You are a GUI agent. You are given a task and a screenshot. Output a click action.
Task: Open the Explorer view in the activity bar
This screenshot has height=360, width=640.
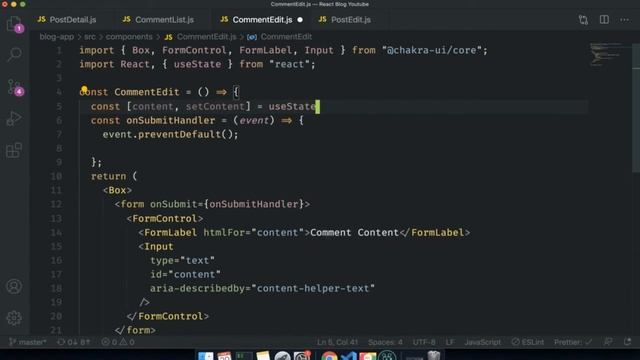point(13,23)
